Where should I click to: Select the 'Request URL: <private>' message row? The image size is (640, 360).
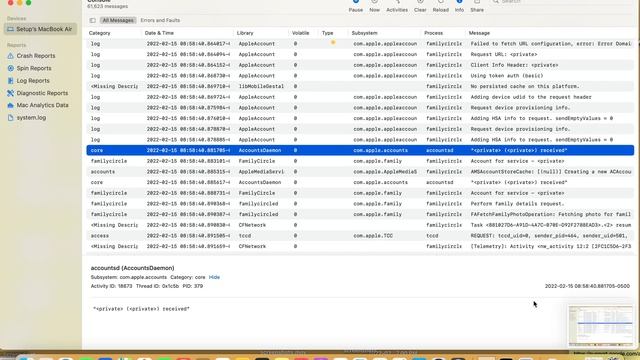360,54
